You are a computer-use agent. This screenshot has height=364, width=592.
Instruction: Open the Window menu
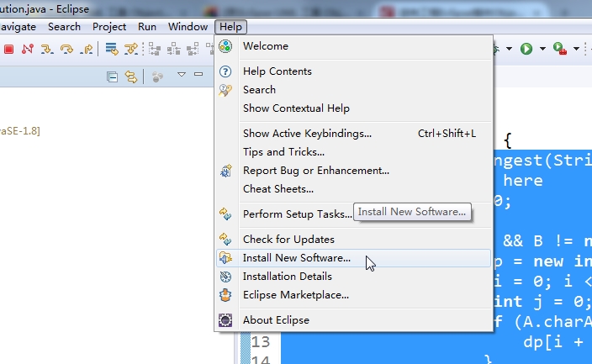point(188,27)
